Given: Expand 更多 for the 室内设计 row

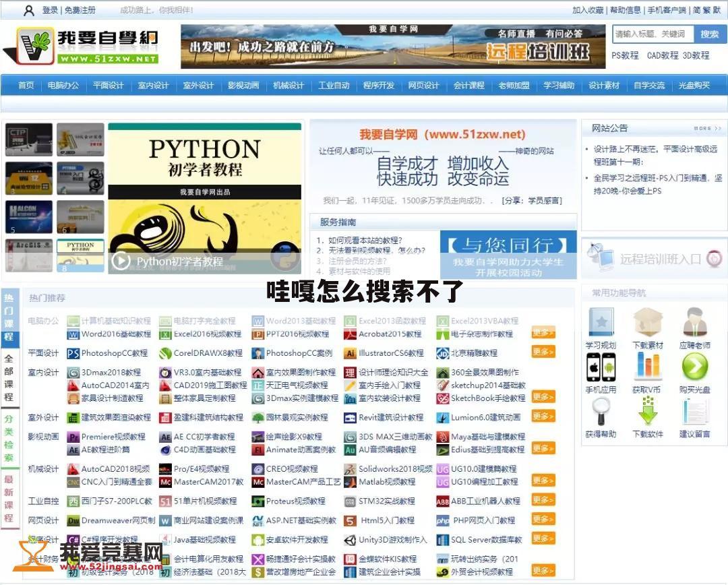Looking at the screenshot, I should coord(543,397).
